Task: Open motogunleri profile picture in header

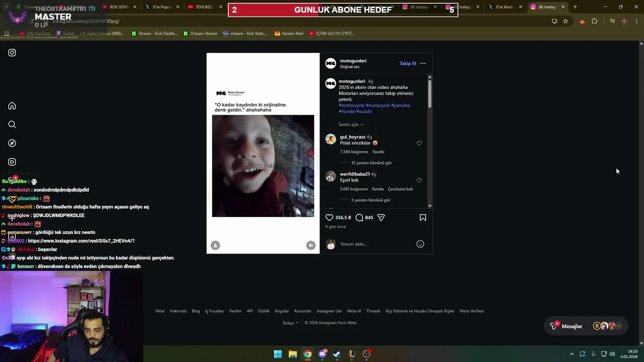Action: [x=331, y=63]
